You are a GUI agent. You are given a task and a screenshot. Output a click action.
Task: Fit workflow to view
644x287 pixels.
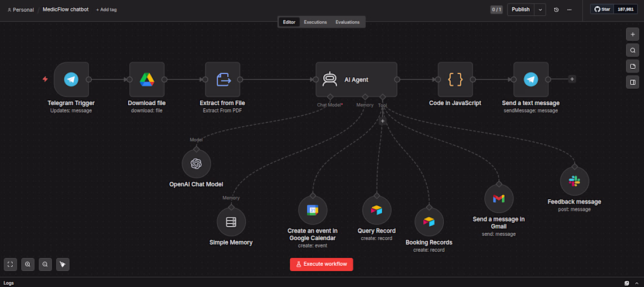[11, 264]
